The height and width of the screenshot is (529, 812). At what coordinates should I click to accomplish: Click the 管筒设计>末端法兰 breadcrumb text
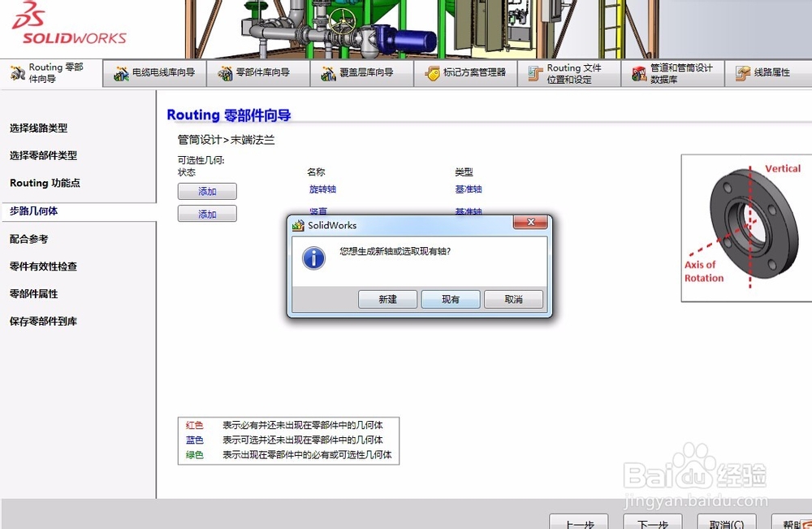227,140
